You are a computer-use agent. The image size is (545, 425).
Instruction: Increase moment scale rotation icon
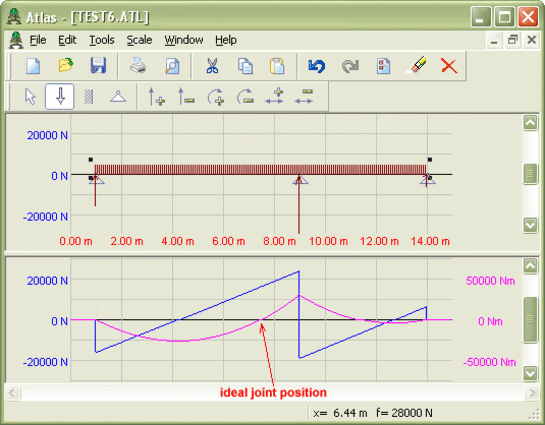[x=215, y=97]
